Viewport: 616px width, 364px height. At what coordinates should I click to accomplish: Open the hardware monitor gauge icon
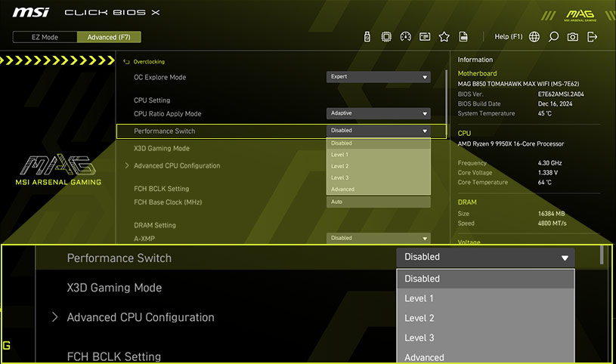tap(406, 37)
